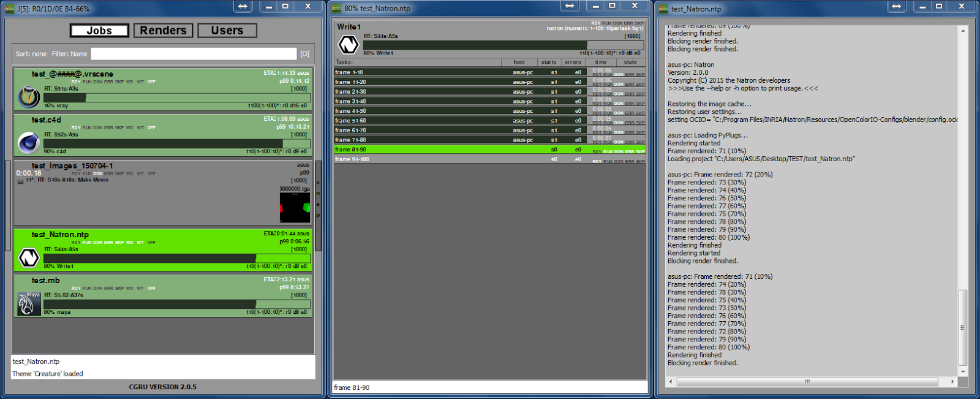Select task row 'frame 71-80'
This screenshot has height=399, width=980.
(489, 140)
